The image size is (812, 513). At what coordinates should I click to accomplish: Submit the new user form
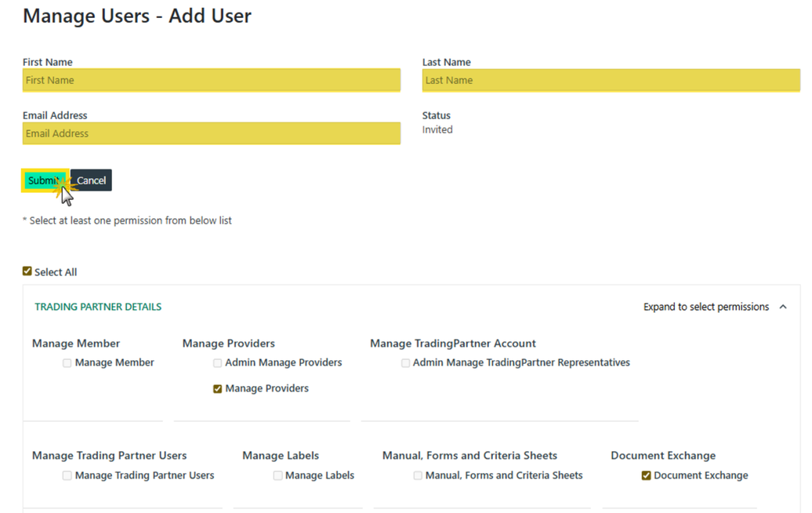[x=45, y=180]
